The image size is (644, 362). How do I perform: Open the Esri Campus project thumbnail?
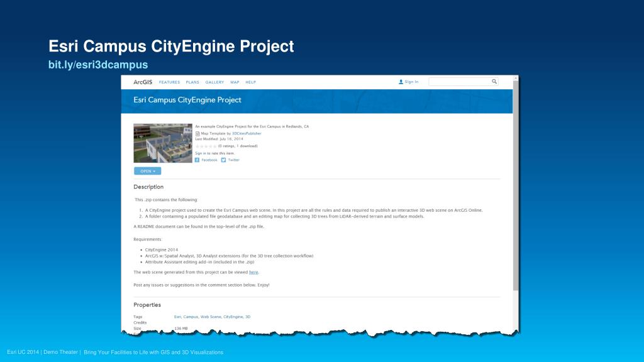(x=163, y=143)
